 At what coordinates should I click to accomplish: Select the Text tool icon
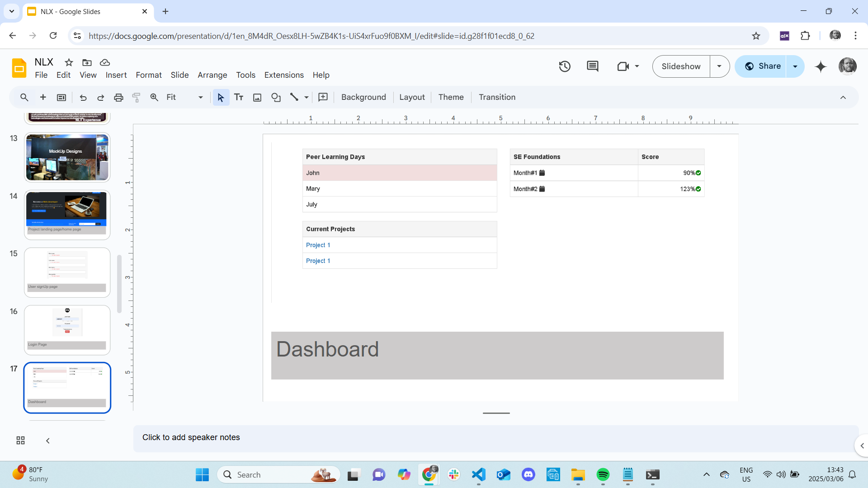click(238, 97)
